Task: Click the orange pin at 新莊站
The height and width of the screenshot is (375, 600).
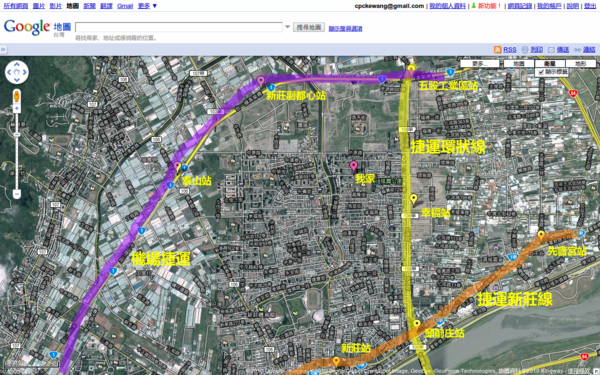Action: (x=336, y=361)
